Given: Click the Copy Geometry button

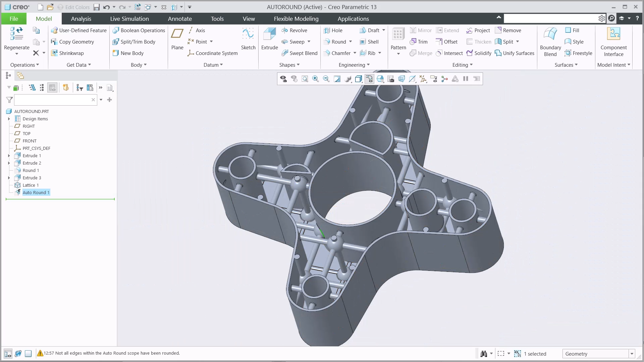Looking at the screenshot, I should coord(72,42).
